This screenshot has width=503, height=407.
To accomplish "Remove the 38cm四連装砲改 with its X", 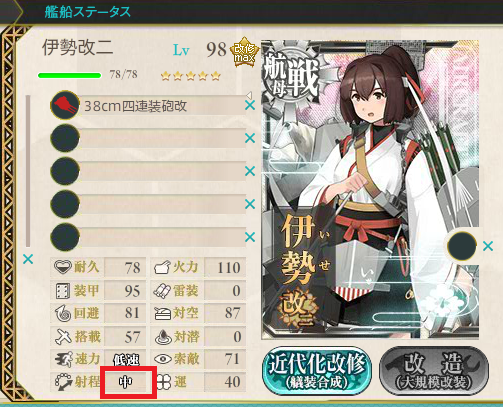I will (x=250, y=105).
